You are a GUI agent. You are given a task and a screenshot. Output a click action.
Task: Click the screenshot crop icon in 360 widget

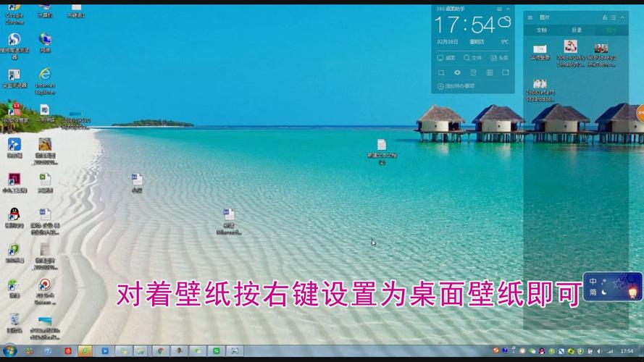(441, 72)
